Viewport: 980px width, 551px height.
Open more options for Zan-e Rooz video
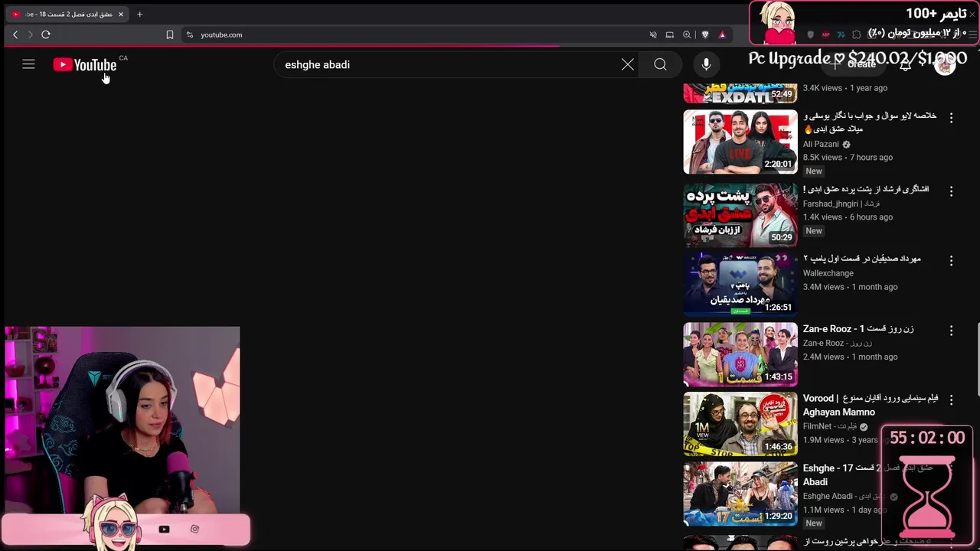(x=951, y=330)
